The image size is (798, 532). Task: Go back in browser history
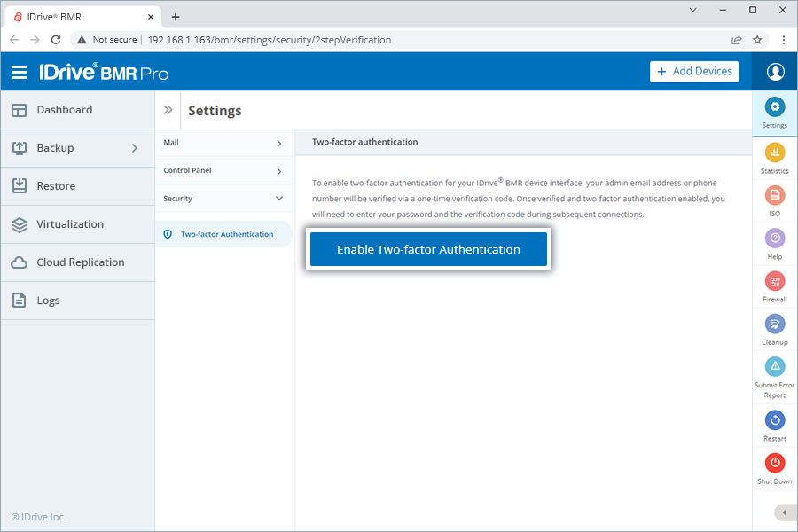click(14, 40)
